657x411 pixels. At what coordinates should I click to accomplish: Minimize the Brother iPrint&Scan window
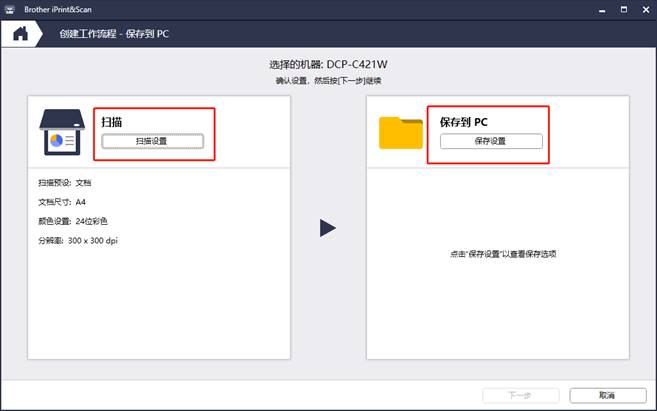[x=602, y=10]
